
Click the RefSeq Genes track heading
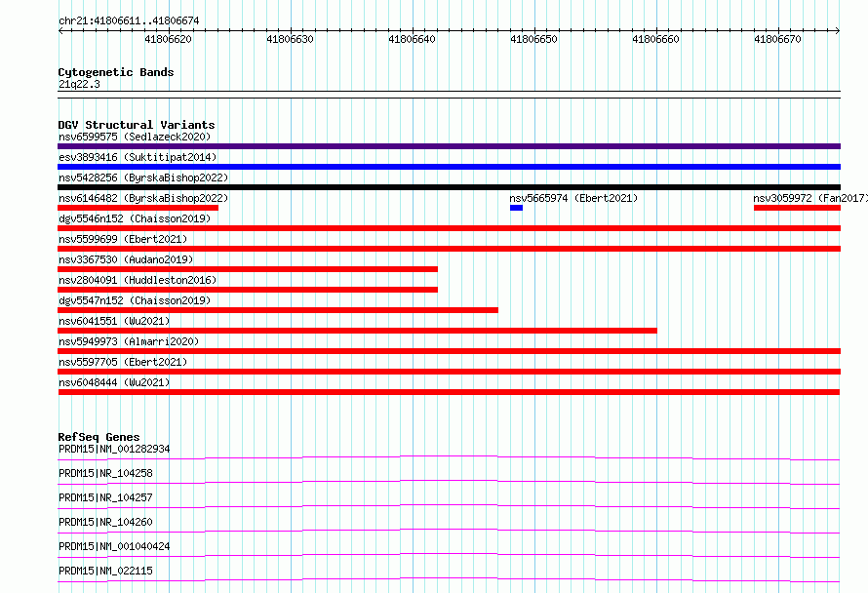coord(99,437)
